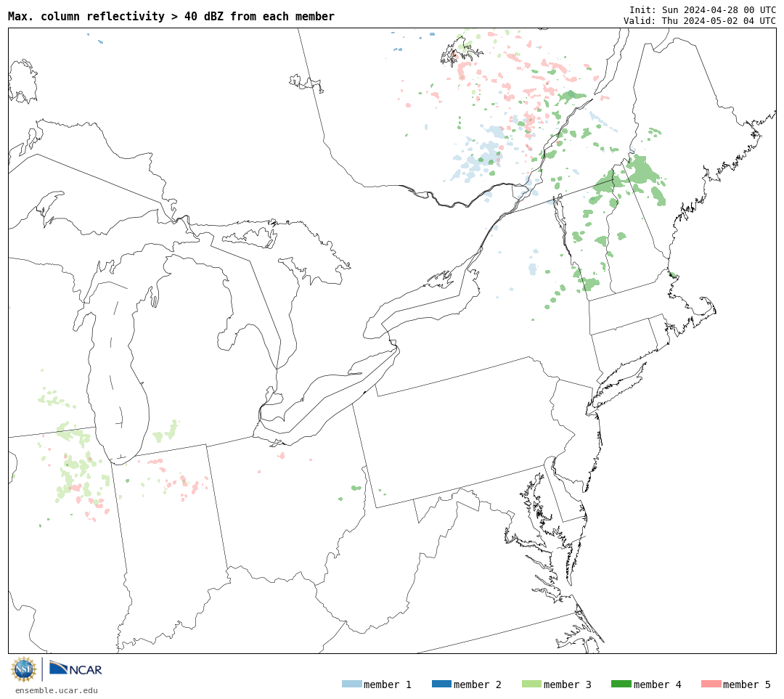Click the NSF logo
Image resolution: width=784 pixels, height=699 pixels.
click(x=23, y=669)
